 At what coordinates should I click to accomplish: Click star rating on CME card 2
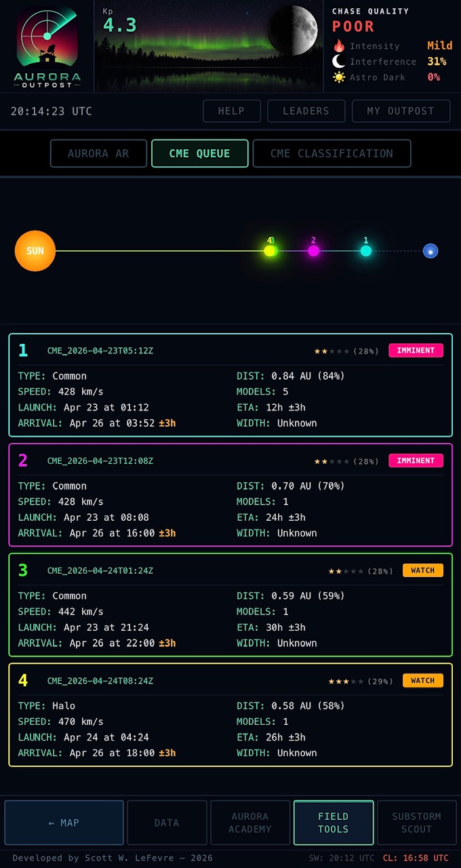click(x=332, y=461)
